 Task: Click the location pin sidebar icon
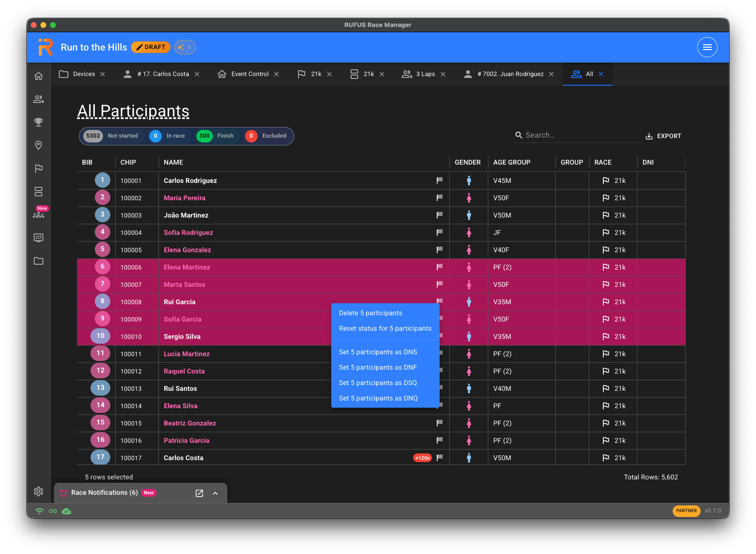click(39, 145)
